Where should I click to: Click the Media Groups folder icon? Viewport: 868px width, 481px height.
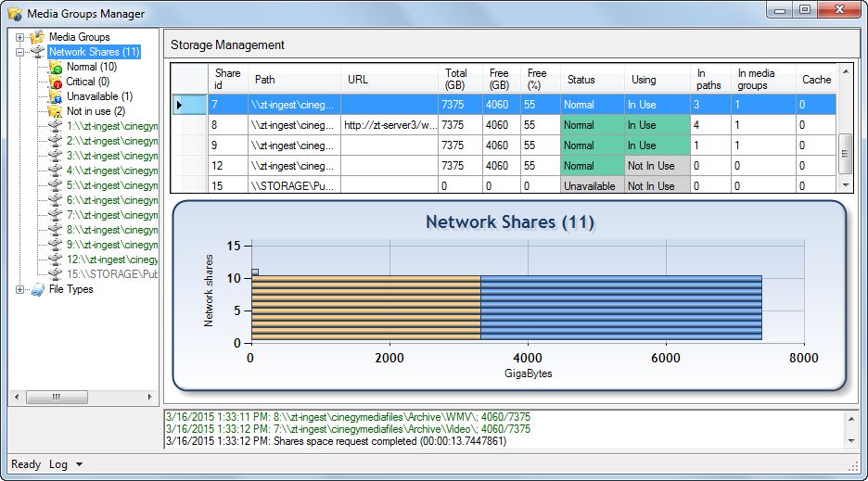[x=37, y=37]
